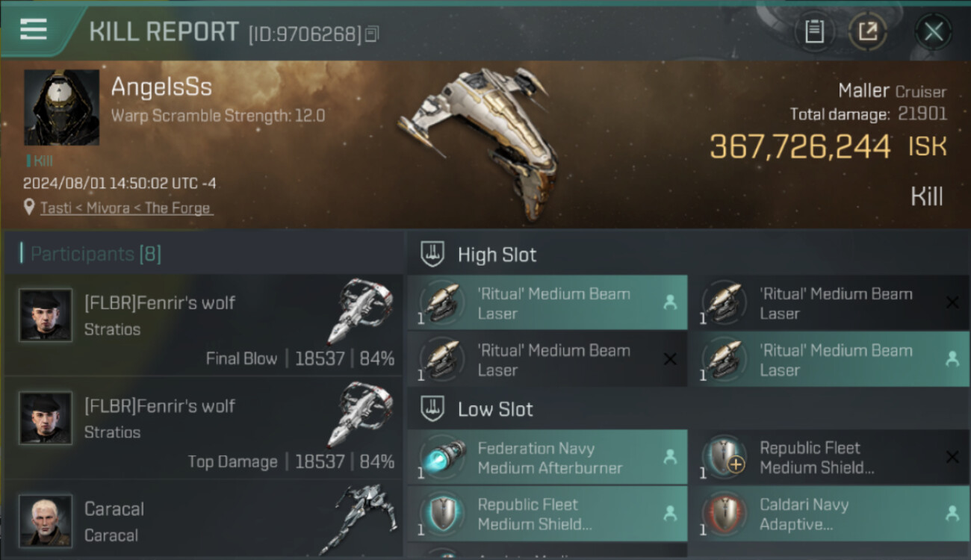The image size is (971, 560).
Task: Click the clipboard report icon
Action: pyautogui.click(x=814, y=31)
